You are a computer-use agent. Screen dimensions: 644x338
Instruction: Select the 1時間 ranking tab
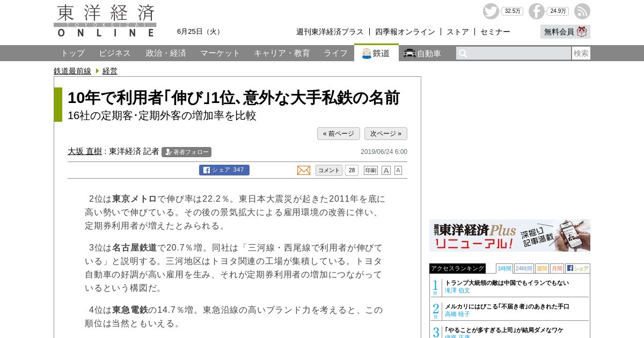(504, 268)
